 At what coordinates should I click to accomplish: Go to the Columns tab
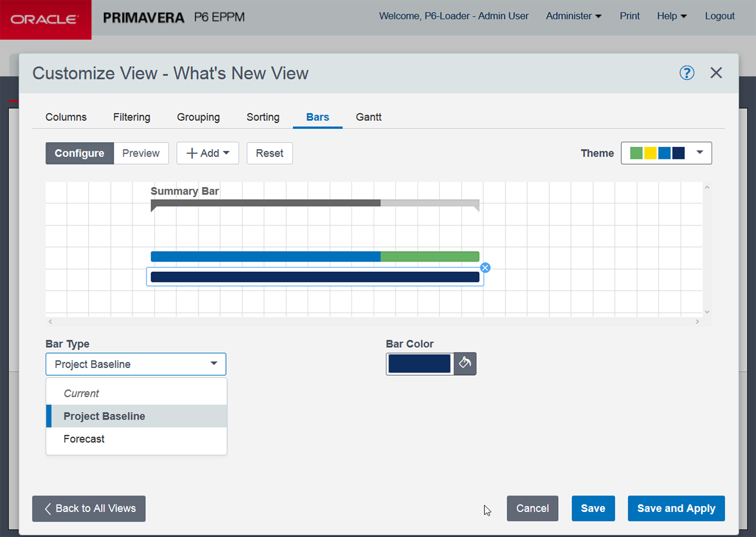tap(66, 117)
